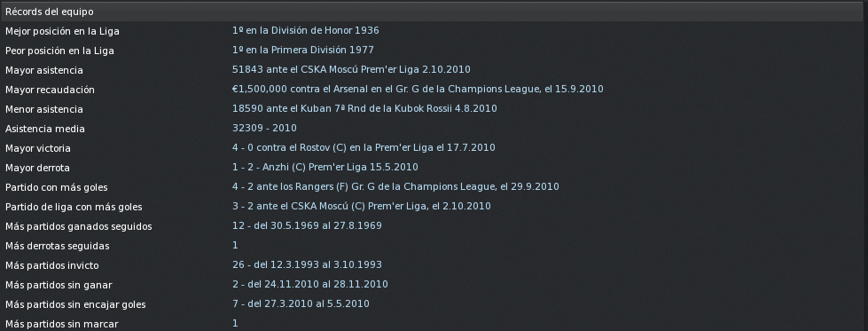Open the Arsenal Champions League gate receipts record

click(418, 89)
